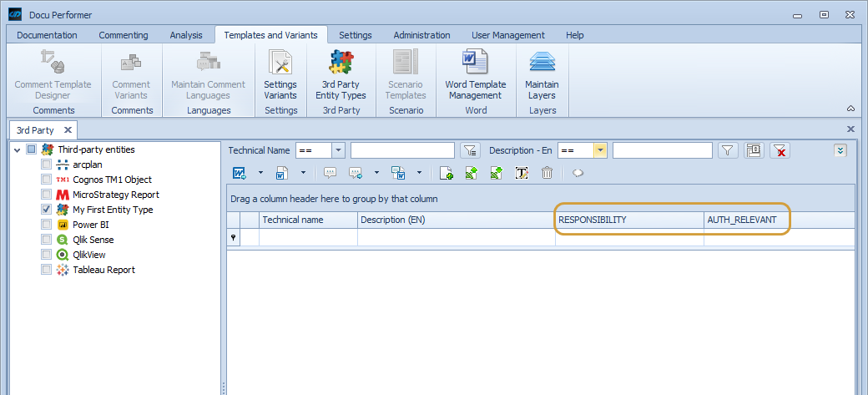Click the Technical name column header
This screenshot has width=868, height=395.
click(307, 220)
